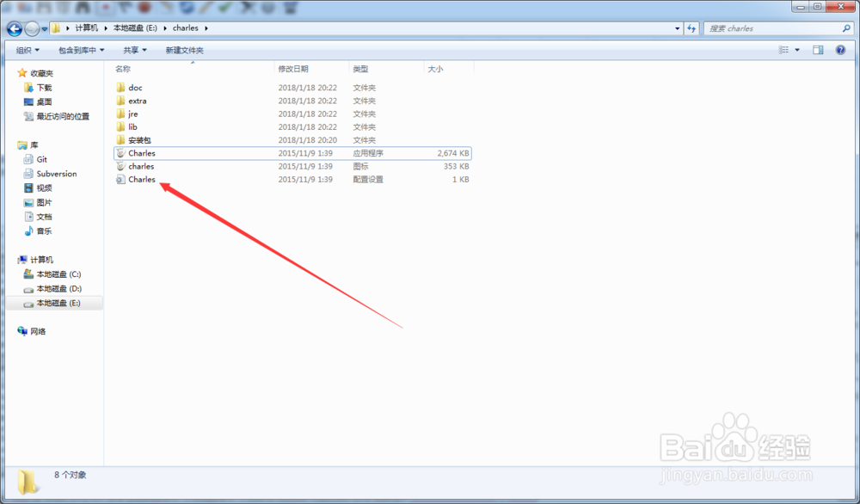Open the address bar history dropdown

(x=678, y=28)
